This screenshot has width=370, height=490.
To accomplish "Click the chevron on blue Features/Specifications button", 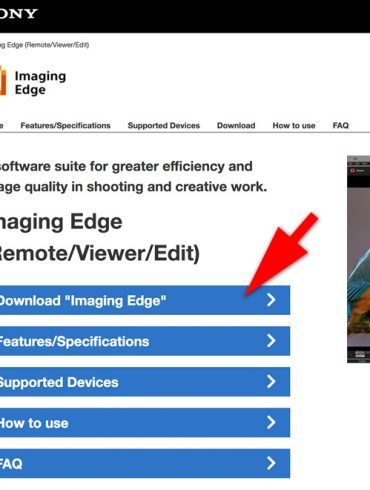I will point(271,341).
